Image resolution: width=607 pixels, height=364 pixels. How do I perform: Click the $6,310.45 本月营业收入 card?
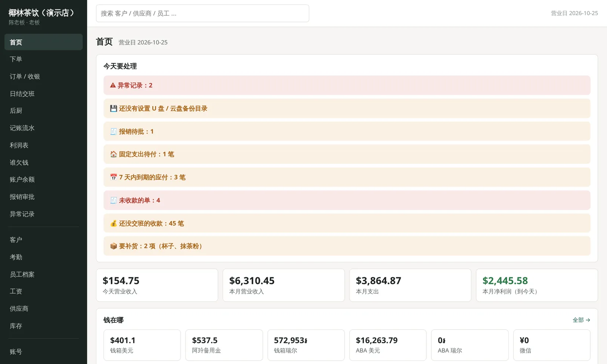pyautogui.click(x=284, y=285)
